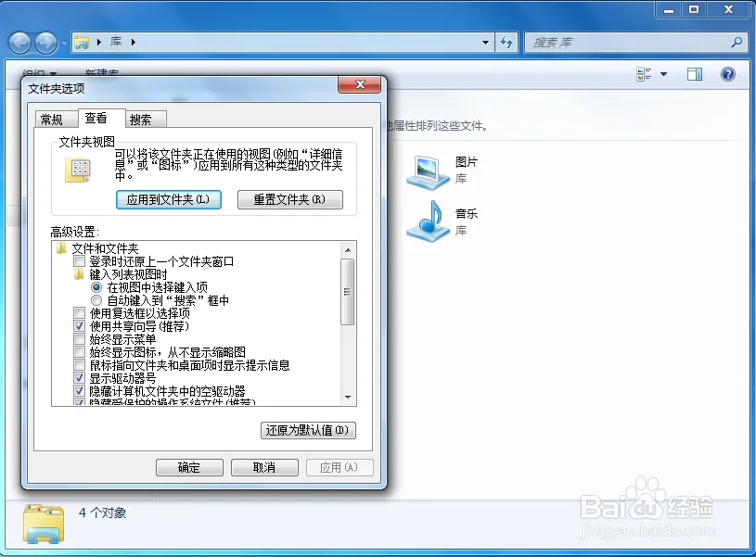756x557 pixels.
Task: Uncheck 使用共享向导(推荐) checkbox
Action: tap(79, 326)
